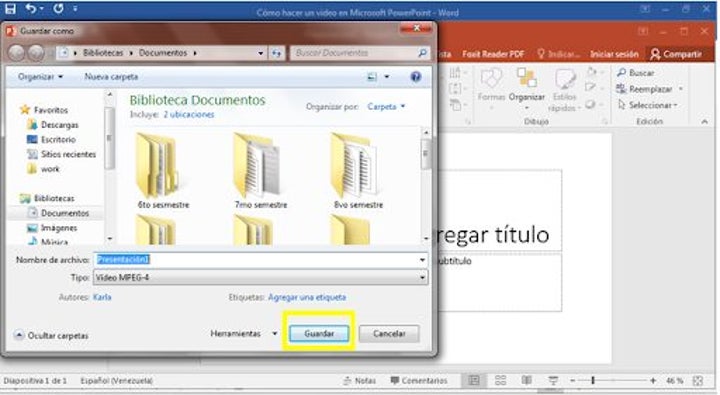
Task: Select Favoritos in the navigation pane
Action: coord(45,110)
